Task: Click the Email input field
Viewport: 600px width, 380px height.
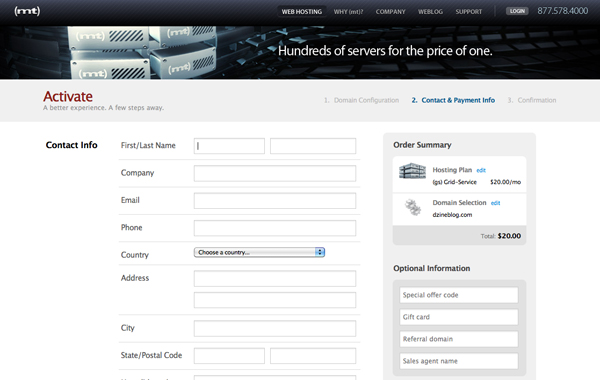Action: pyautogui.click(x=275, y=201)
